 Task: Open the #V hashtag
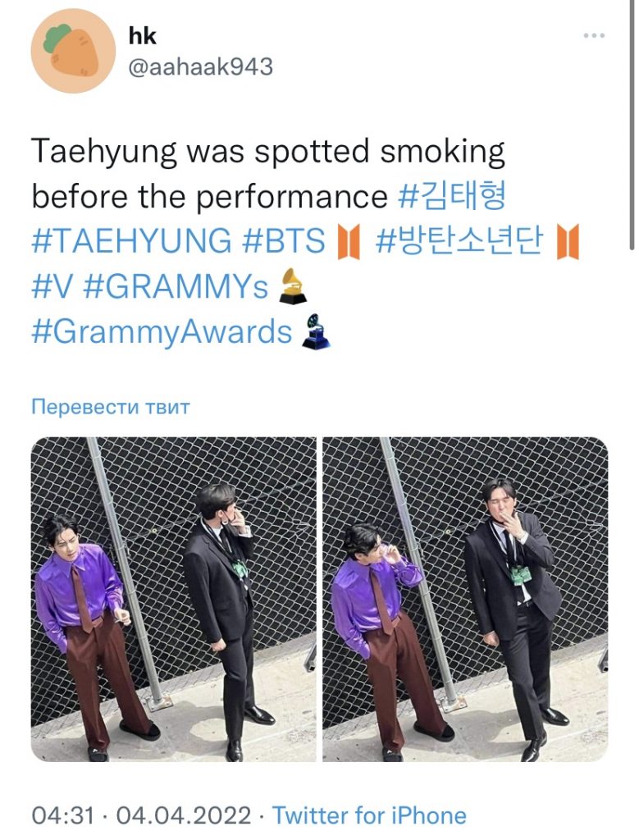coord(52,286)
